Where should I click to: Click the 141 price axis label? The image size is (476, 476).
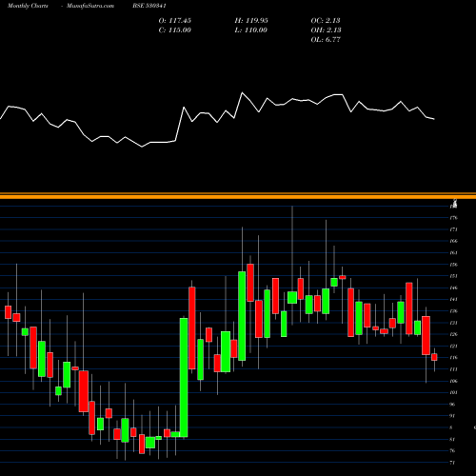point(453,299)
